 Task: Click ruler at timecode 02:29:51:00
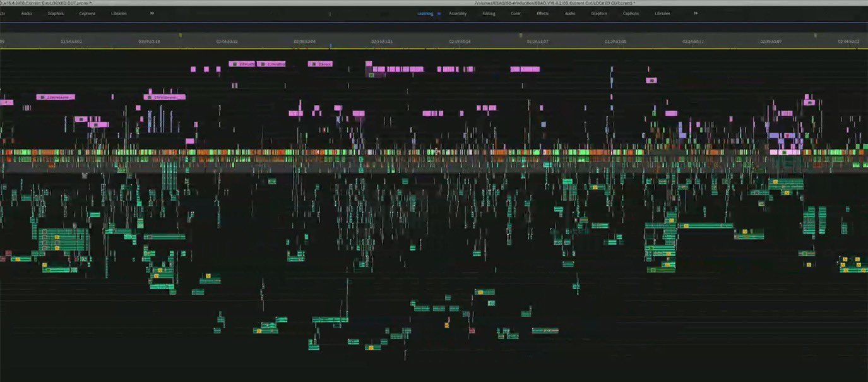pyautogui.click(x=615, y=42)
